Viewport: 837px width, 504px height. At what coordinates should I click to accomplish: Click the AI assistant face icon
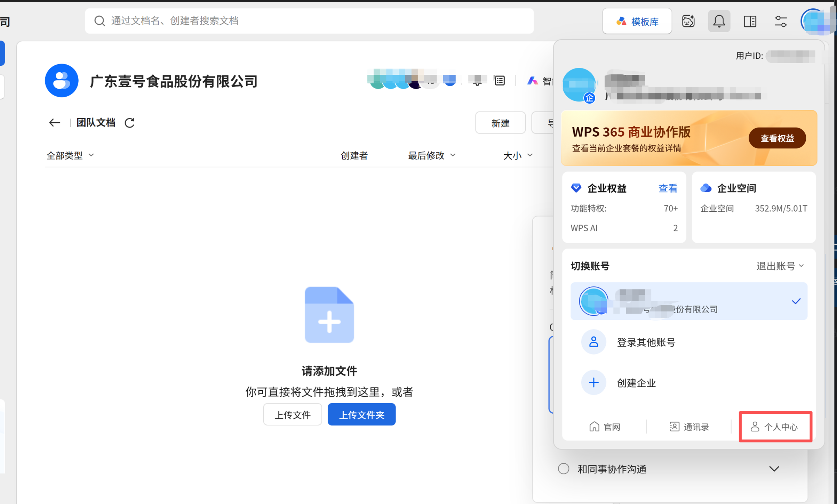coord(688,22)
